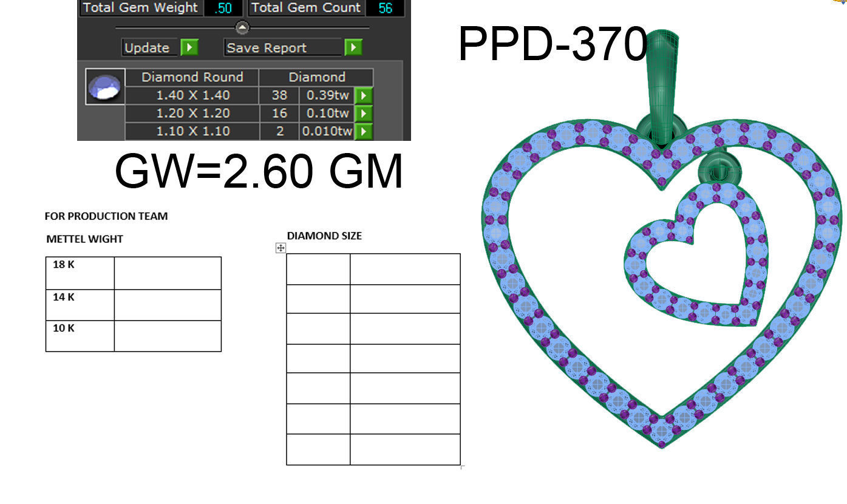Click the Diamond Round column header

tap(192, 77)
